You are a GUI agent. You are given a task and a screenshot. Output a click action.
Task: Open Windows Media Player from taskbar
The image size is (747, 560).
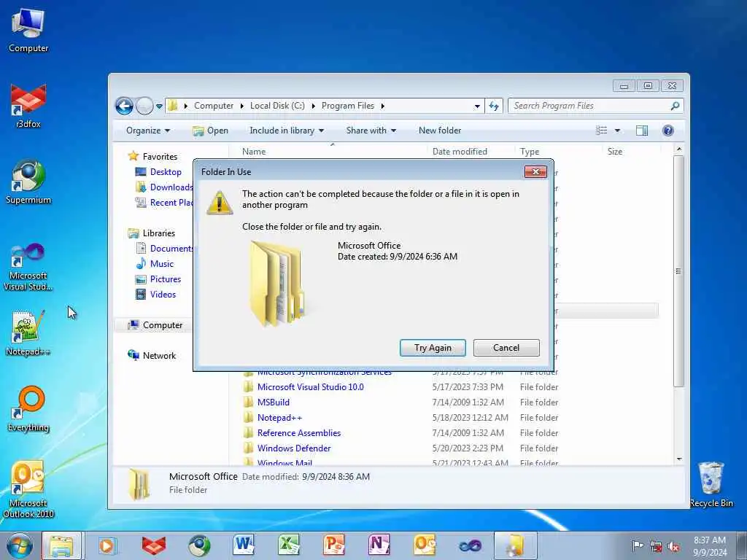[107, 545]
